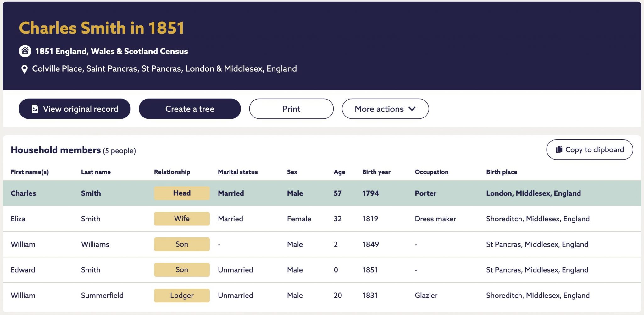Select the Wife relationship badge for Eliza
This screenshot has width=644, height=315.
coord(182,219)
